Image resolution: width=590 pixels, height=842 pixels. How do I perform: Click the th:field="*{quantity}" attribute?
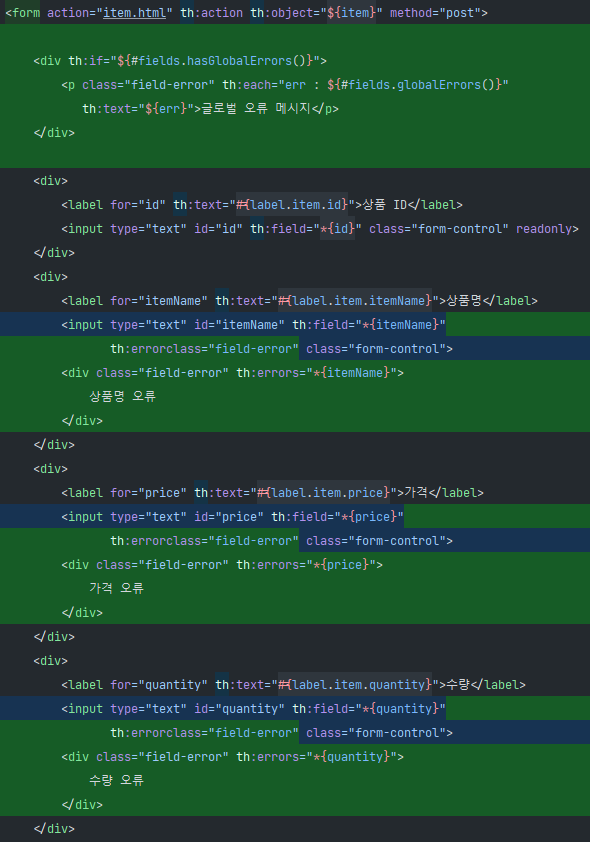pyautogui.click(x=369, y=709)
